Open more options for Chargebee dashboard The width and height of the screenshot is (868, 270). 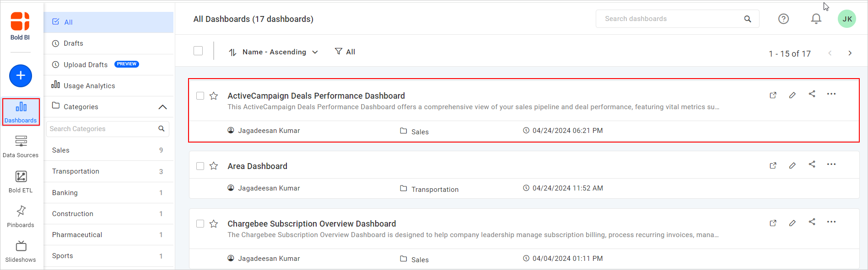[x=831, y=222]
